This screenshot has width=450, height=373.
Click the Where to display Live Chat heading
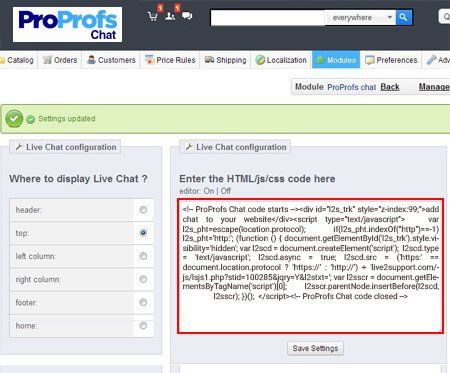[x=78, y=179]
